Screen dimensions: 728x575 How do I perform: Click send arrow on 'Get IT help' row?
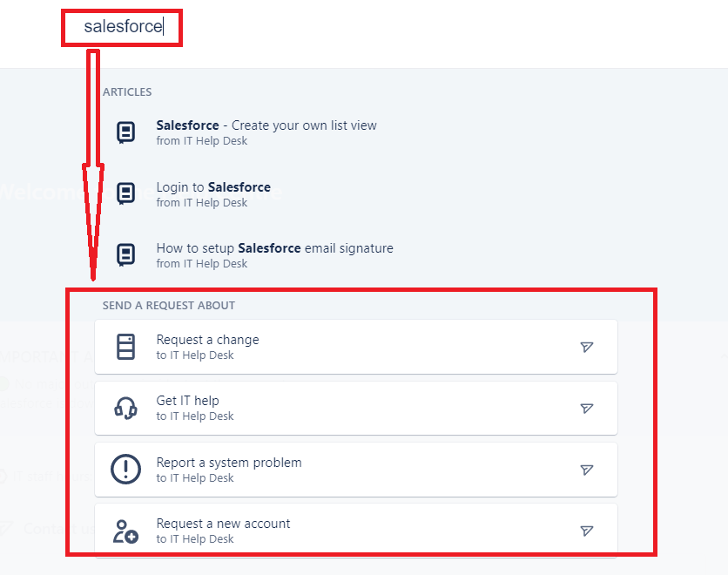click(587, 409)
